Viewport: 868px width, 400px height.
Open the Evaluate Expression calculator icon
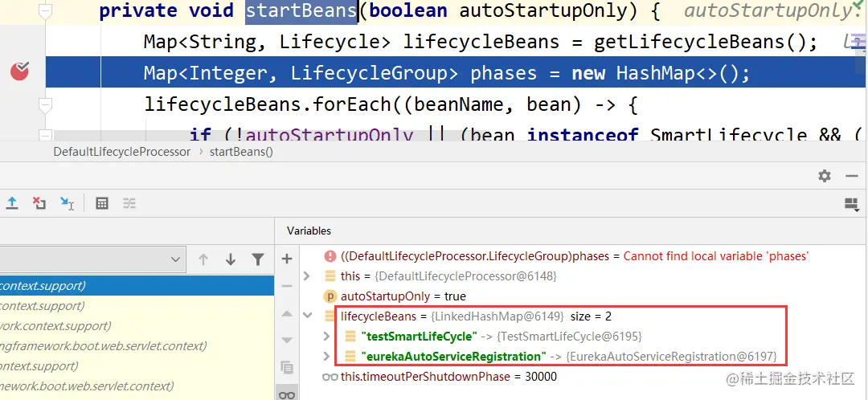tap(102, 203)
